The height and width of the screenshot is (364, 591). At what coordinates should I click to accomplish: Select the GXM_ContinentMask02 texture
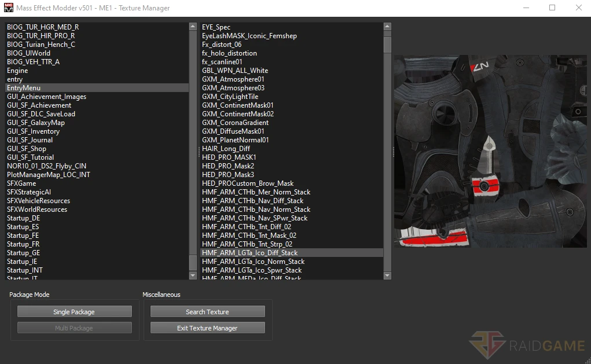(292, 114)
